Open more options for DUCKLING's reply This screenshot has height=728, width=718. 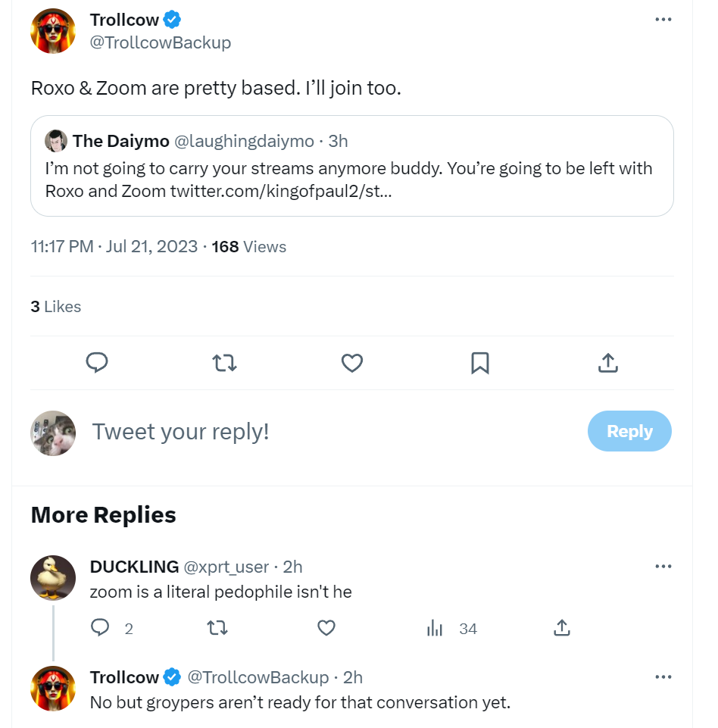click(x=663, y=567)
